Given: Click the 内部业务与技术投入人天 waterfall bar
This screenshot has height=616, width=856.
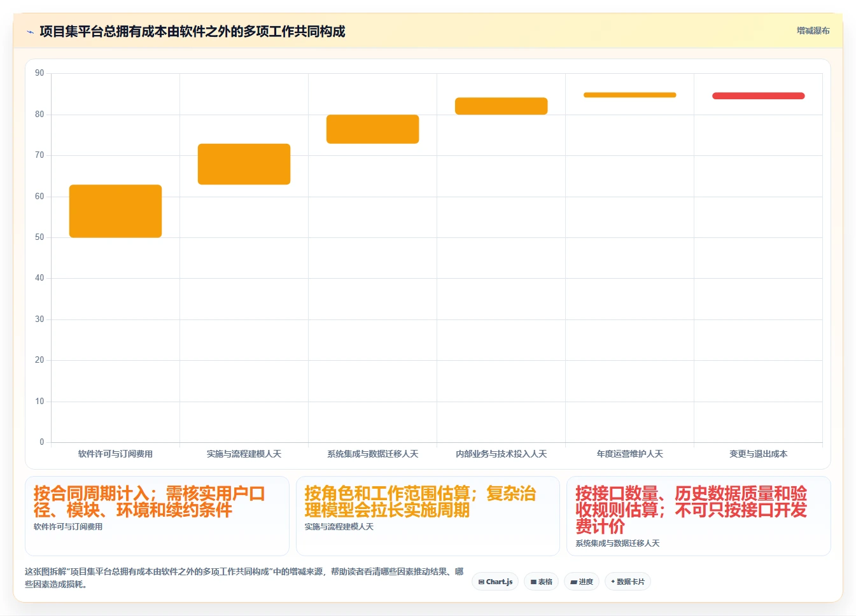Looking at the screenshot, I should [501, 106].
